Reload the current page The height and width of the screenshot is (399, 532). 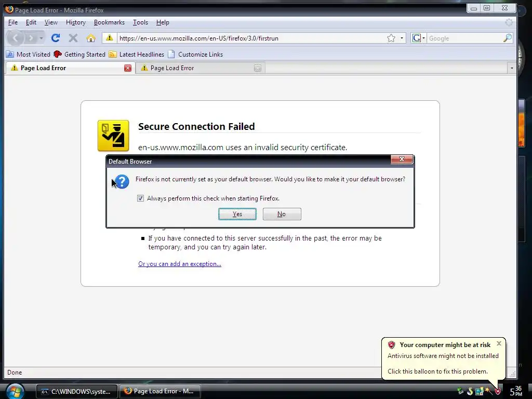(x=56, y=38)
